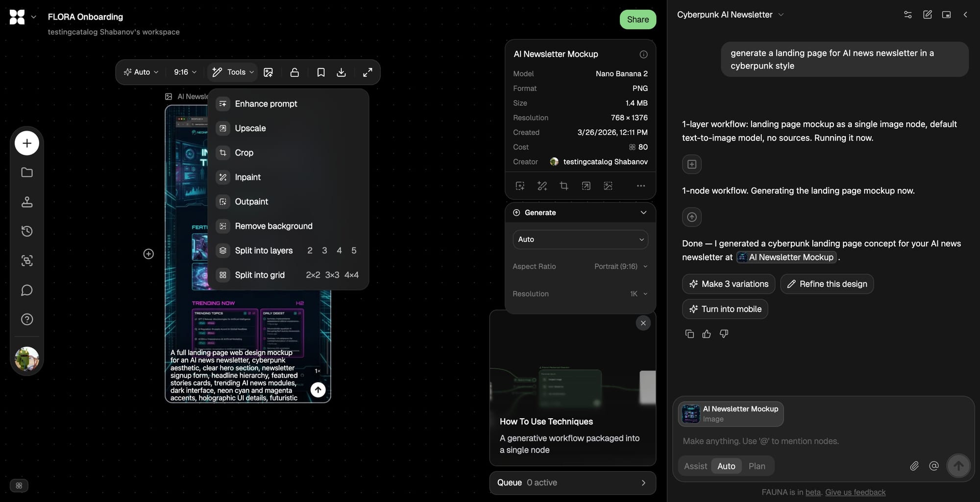Choose Upscale from the Tools menu

click(x=250, y=128)
